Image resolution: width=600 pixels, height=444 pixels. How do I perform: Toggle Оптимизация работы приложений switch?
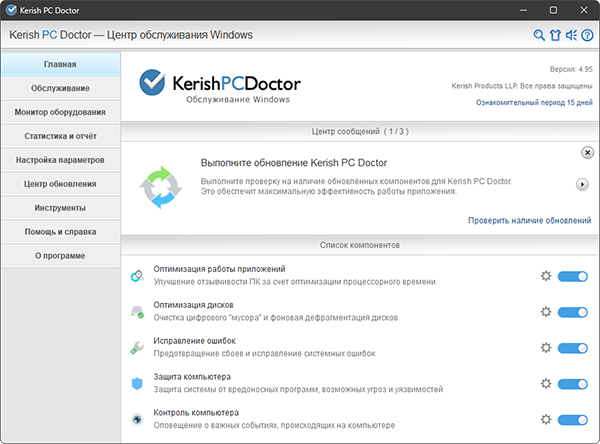(x=573, y=276)
